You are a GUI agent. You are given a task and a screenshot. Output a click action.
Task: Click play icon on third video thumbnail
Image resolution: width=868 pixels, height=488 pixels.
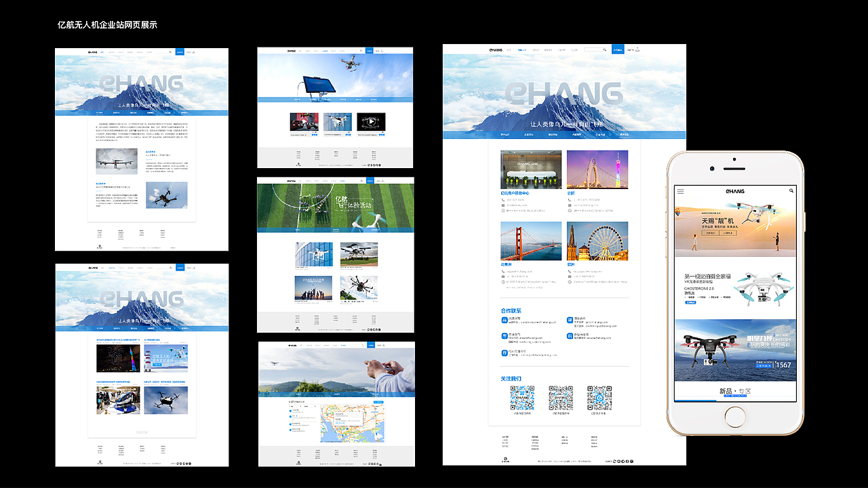pyautogui.click(x=370, y=123)
